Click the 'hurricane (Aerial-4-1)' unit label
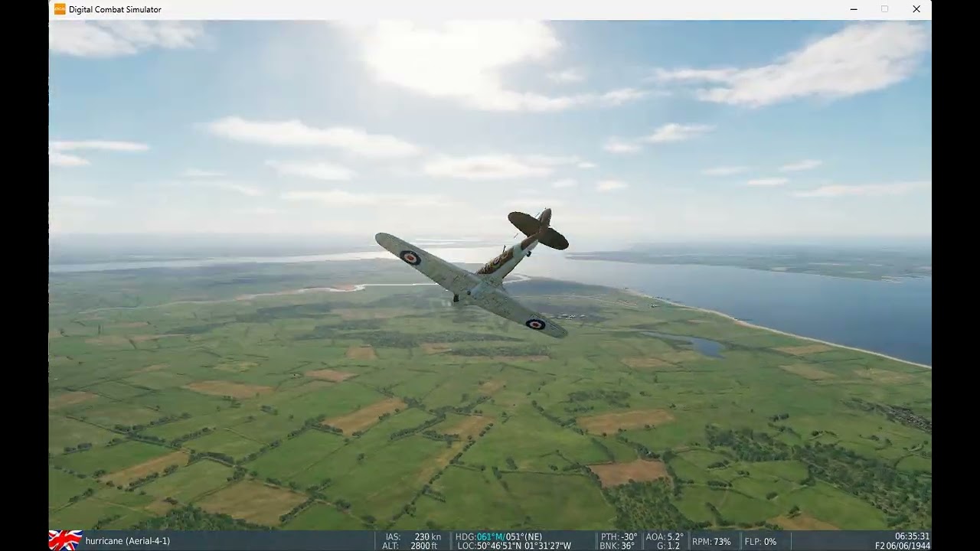 (x=128, y=540)
